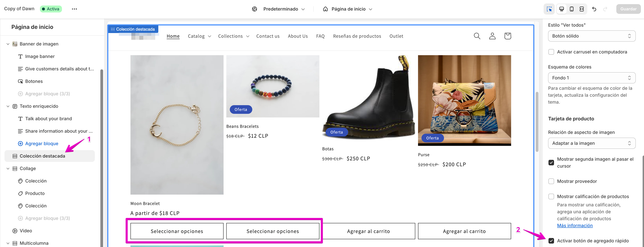Click the undo arrow icon

pos(594,9)
